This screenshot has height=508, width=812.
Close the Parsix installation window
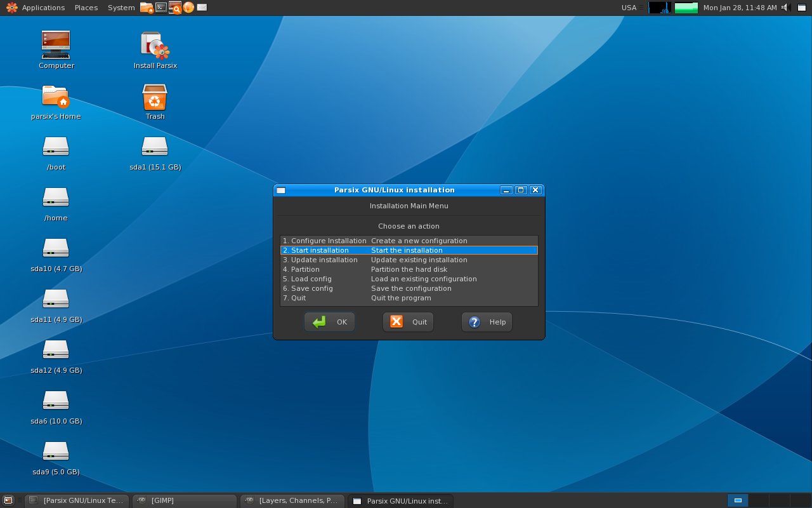click(535, 190)
